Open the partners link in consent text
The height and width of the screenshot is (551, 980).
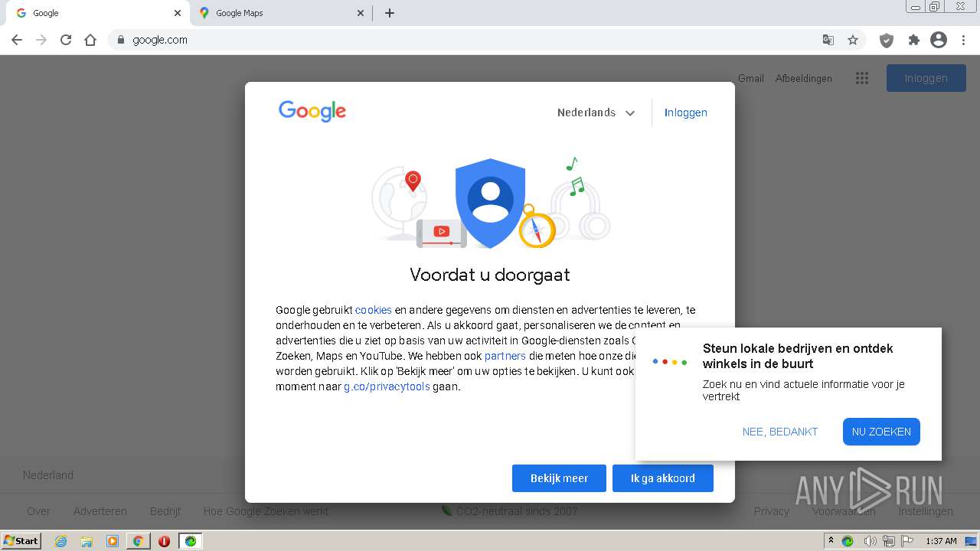[505, 356]
